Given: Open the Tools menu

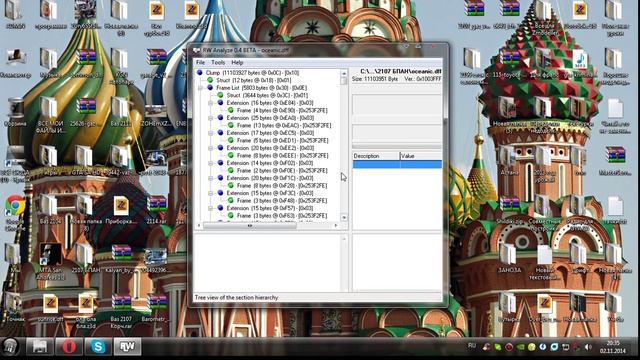Looking at the screenshot, I should pos(218,62).
